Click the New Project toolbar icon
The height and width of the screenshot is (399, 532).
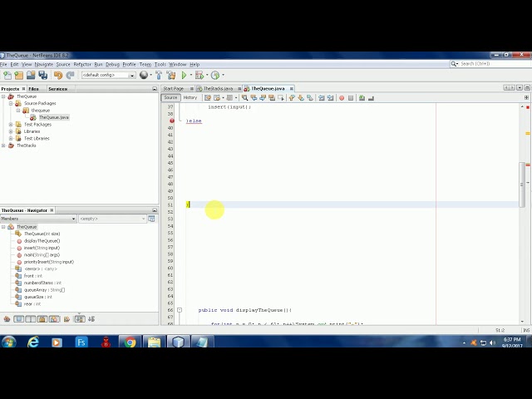(x=19, y=76)
